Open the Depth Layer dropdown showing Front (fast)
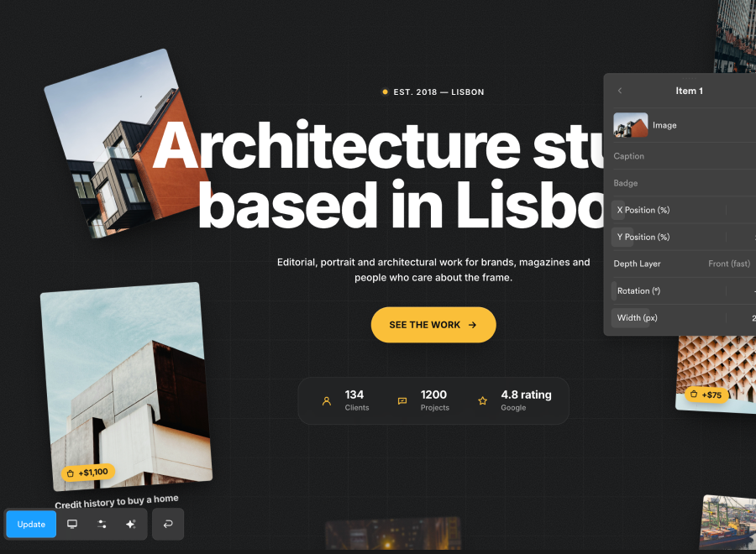 click(x=729, y=264)
